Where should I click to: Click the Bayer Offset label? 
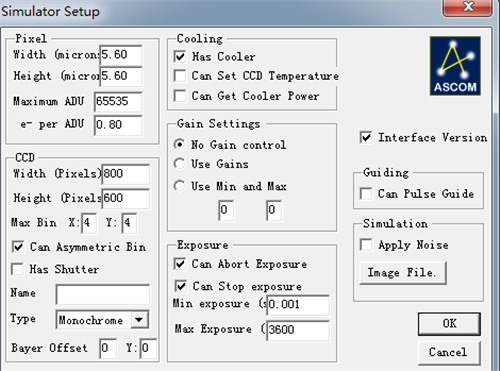(x=49, y=348)
